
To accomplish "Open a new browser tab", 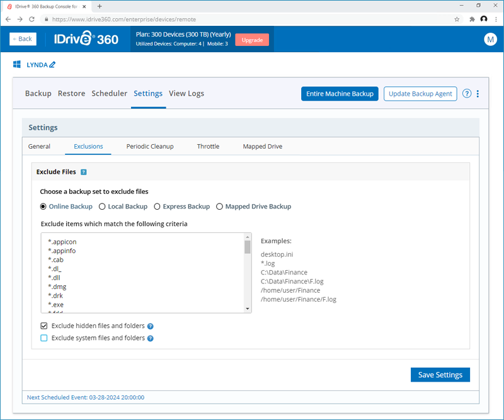I will tap(100, 6).
